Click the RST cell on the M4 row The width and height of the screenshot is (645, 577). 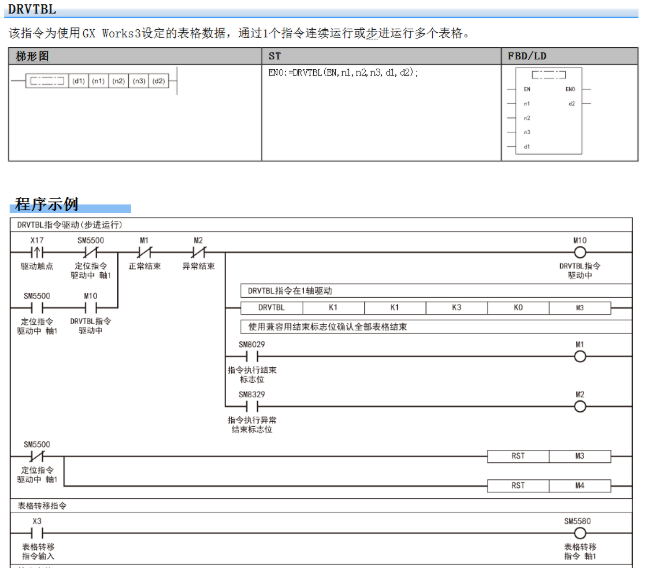click(x=518, y=486)
